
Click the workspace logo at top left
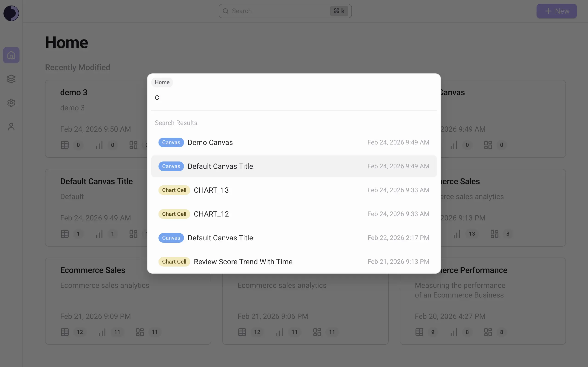[x=11, y=13]
